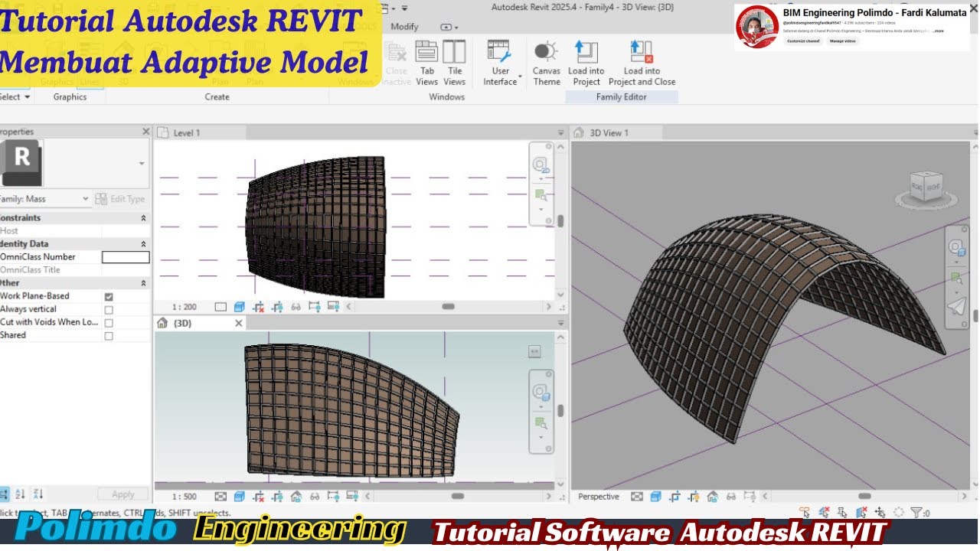Toggle crop view in Level 1 view
The image size is (980, 551).
pyautogui.click(x=259, y=307)
